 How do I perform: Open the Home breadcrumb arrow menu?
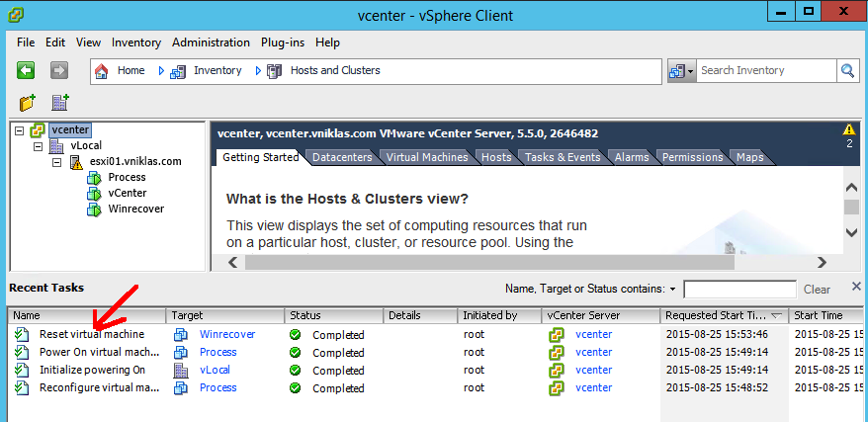[162, 71]
